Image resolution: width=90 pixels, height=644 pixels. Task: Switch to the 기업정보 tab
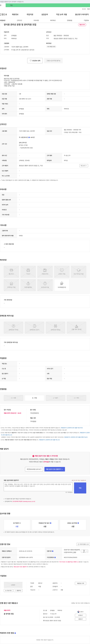(86, 20)
